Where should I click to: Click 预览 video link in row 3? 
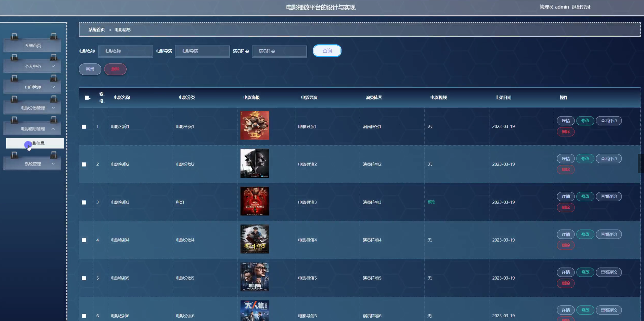431,202
